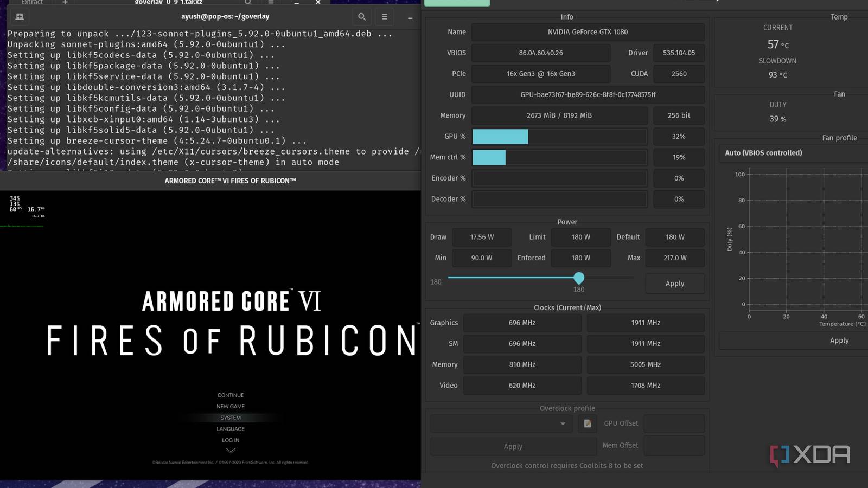This screenshot has width=868, height=488.
Task: Select the GPU name NVIDIA GeForce GTX 1080
Action: point(588,32)
